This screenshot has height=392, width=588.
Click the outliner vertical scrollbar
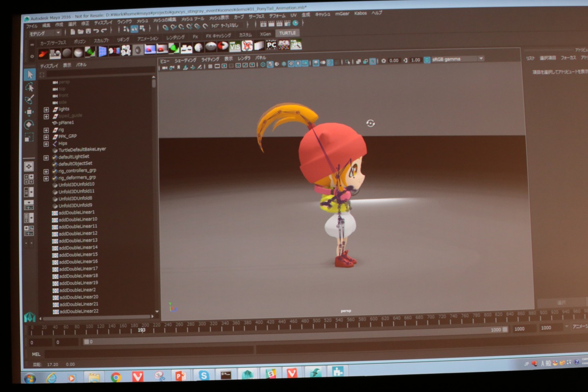154,83
